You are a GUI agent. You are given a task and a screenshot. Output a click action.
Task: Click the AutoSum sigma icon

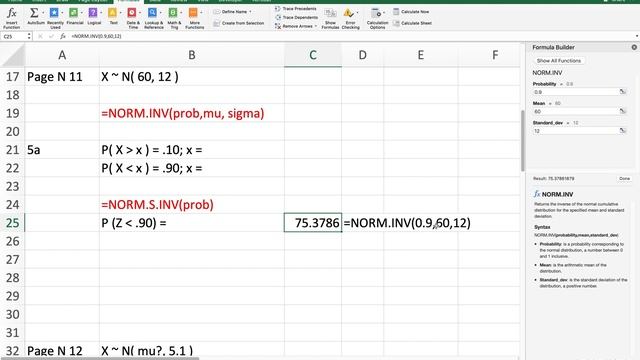[x=34, y=13]
